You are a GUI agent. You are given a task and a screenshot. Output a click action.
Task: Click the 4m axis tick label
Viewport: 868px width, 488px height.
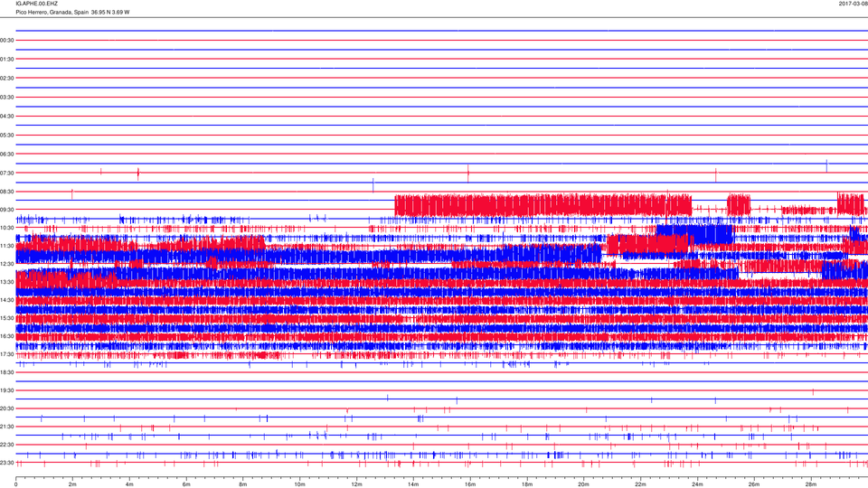pyautogui.click(x=129, y=484)
